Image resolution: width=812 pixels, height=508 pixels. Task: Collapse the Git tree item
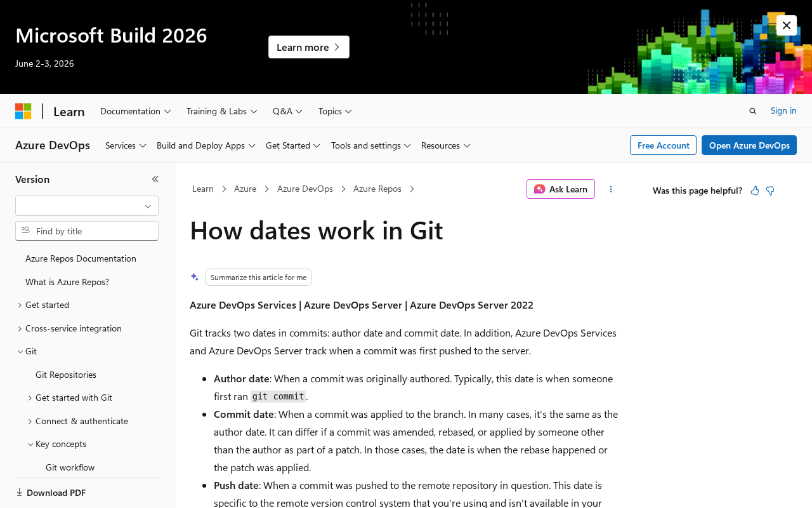coord(27,351)
